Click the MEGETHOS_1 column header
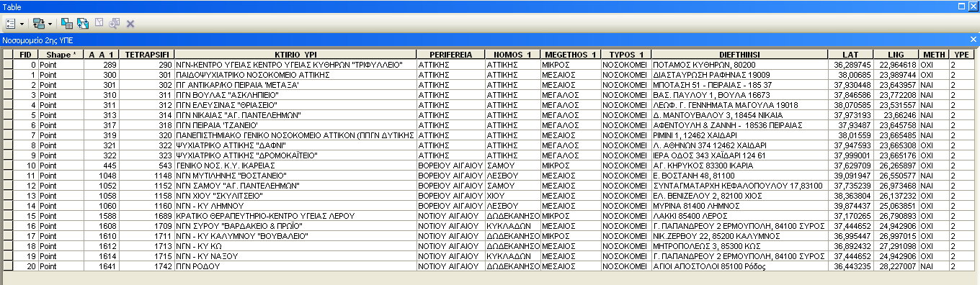 click(x=570, y=55)
